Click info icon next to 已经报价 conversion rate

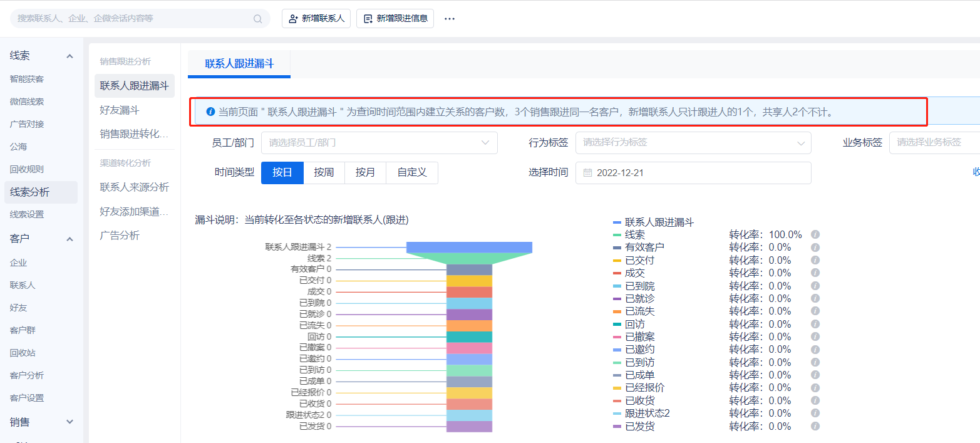[815, 387]
